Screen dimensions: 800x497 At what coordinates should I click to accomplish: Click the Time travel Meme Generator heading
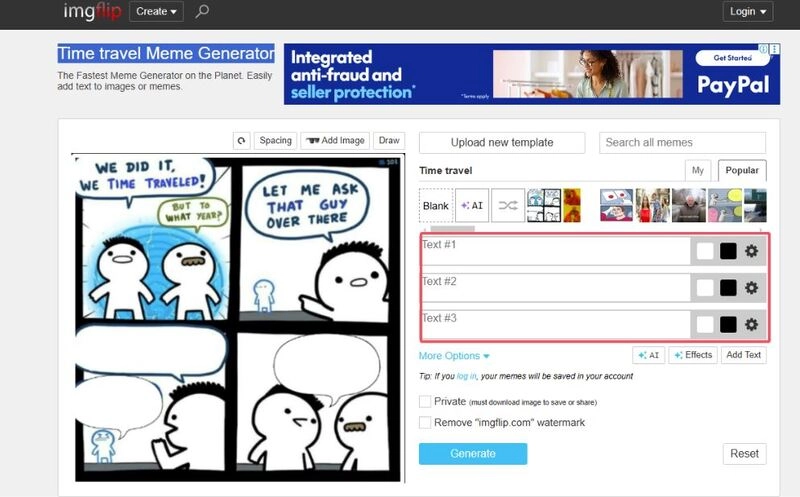pyautogui.click(x=166, y=54)
